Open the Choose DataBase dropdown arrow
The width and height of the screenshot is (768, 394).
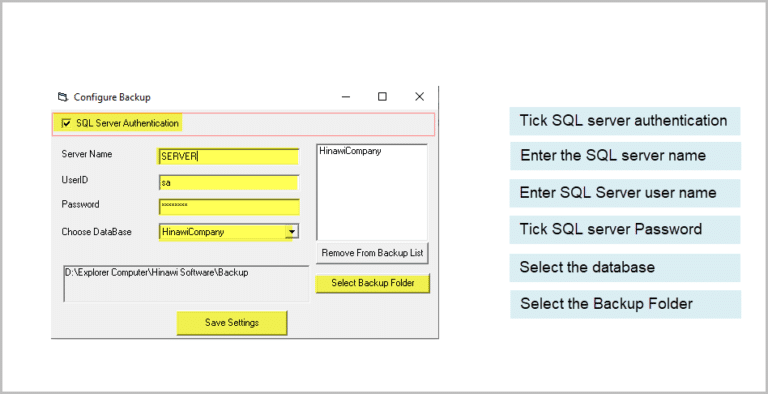click(292, 231)
